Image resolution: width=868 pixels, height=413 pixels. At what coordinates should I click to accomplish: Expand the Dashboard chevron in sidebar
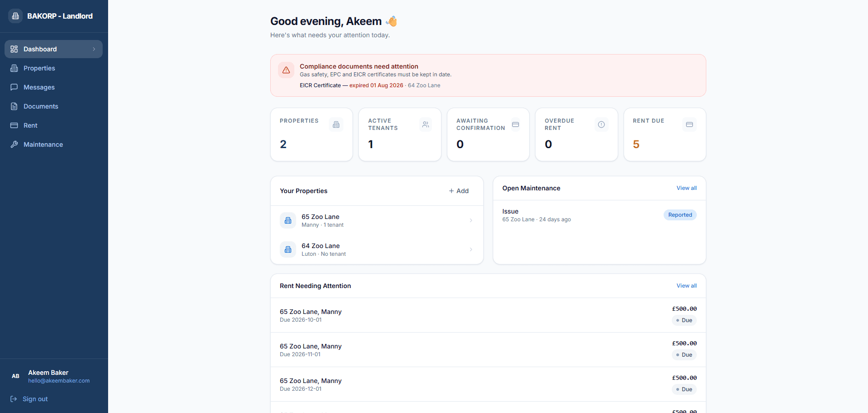click(x=94, y=49)
